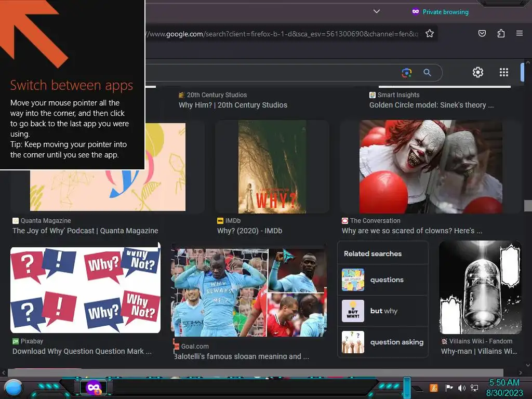Click the magnifying glass search button
Screen dimensions: 532x399
click(x=427, y=73)
